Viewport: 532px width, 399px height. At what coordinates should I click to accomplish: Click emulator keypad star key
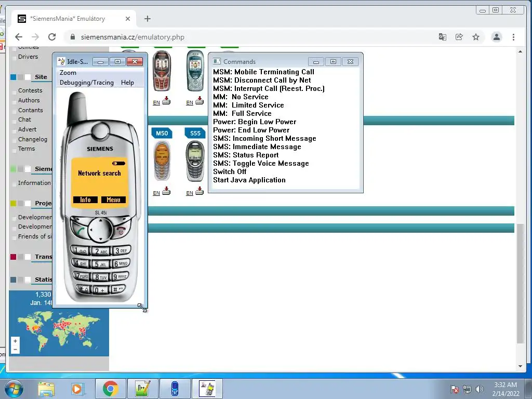pyautogui.click(x=83, y=289)
